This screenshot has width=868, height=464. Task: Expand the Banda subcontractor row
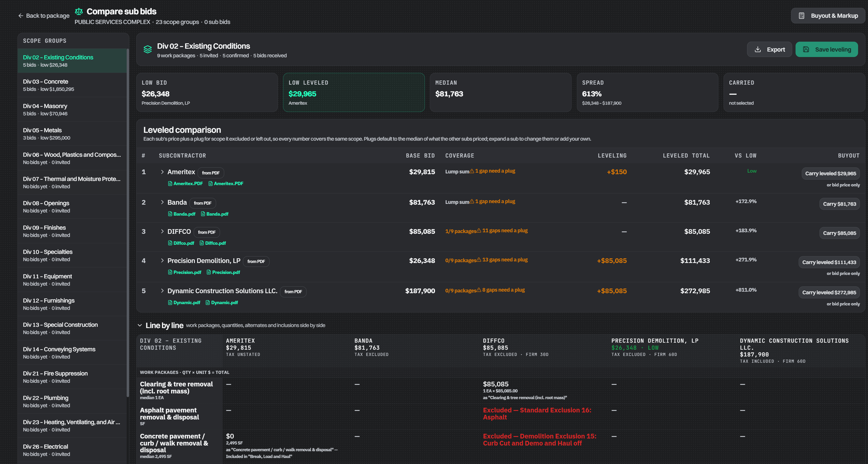coord(162,202)
